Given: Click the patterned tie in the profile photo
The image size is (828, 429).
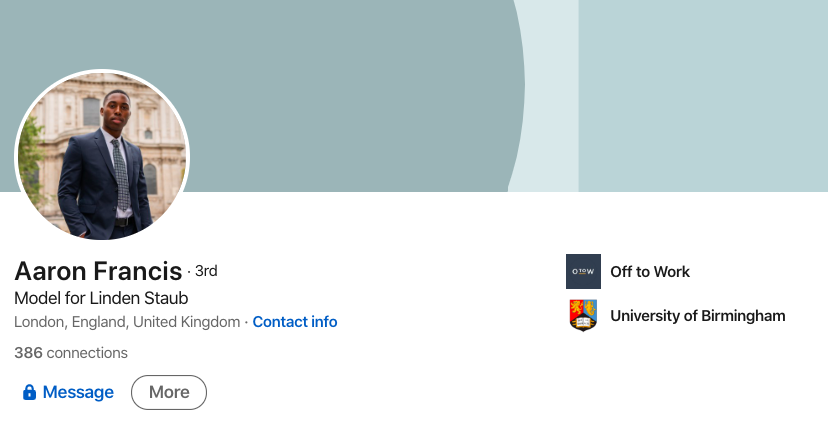Looking at the screenshot, I should pos(121,174).
